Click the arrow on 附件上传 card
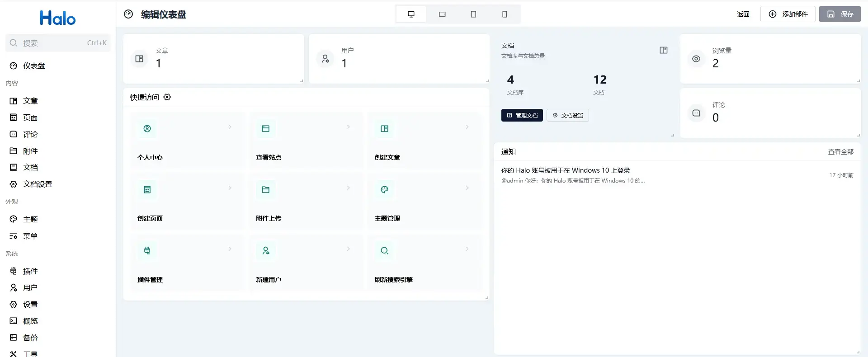This screenshot has height=357, width=868. (348, 188)
